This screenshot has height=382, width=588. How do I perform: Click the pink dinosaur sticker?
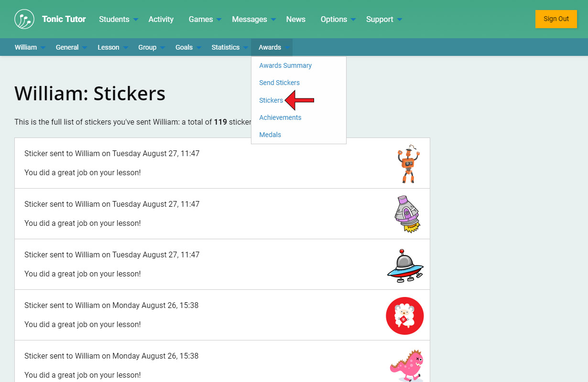click(x=406, y=365)
